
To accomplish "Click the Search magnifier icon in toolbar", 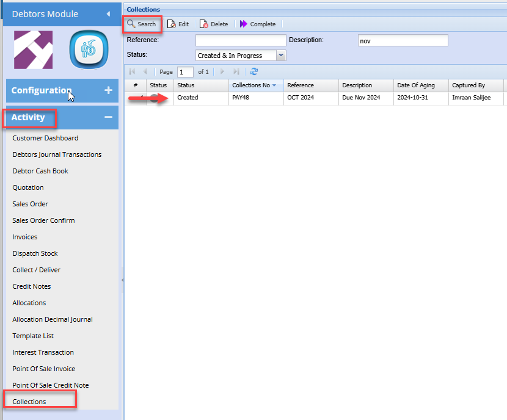I will (131, 24).
